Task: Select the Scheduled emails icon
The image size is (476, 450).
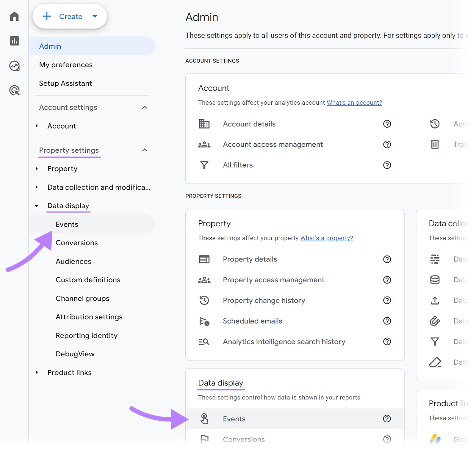Action: [x=205, y=321]
